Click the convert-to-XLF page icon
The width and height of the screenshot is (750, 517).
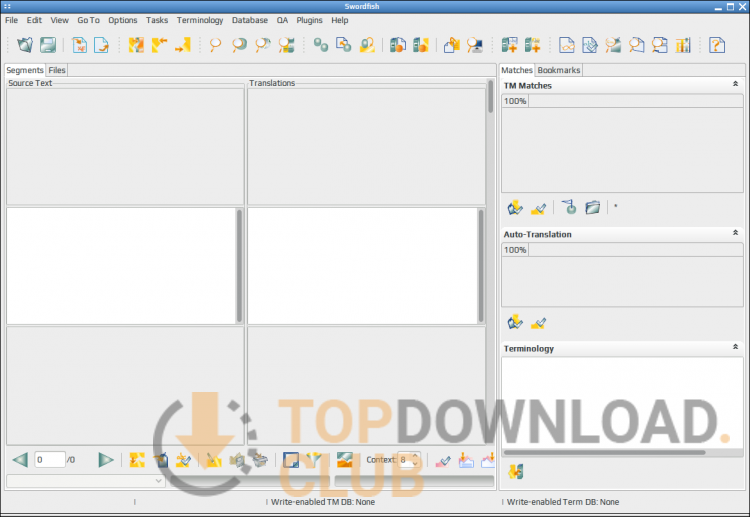[79, 45]
